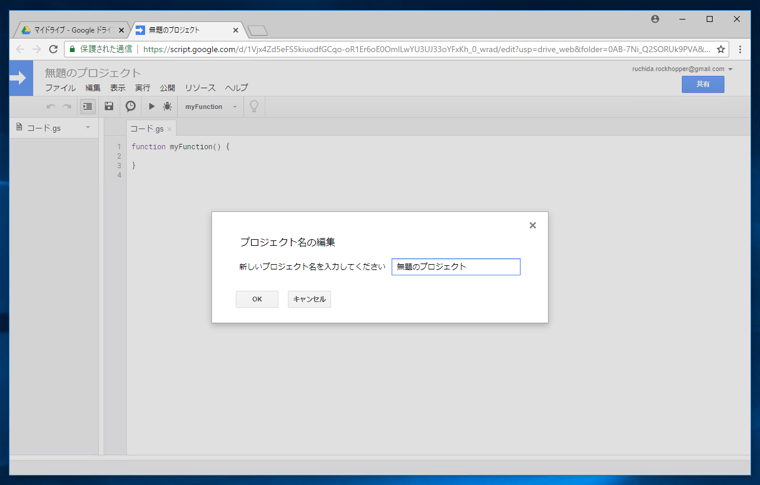Click the blue 共有 share button
Viewport: 760px width, 485px height.
703,84
